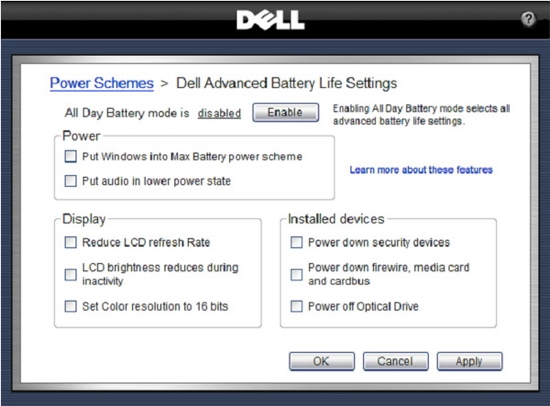This screenshot has height=406, width=550.
Task: Check Power off Optical Drive option
Action: pyautogui.click(x=296, y=306)
